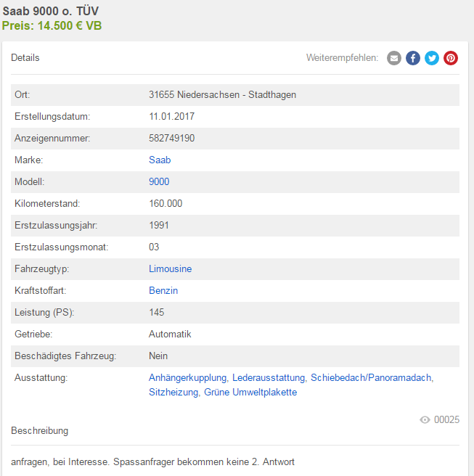This screenshot has width=474, height=476.
Task: Click the 'Marke:' label
Action: (28, 160)
